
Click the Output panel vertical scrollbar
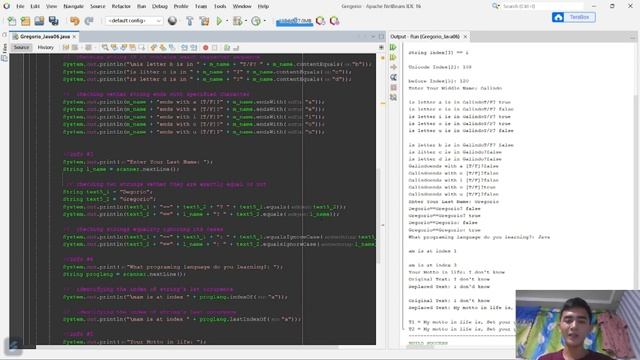click(x=637, y=192)
